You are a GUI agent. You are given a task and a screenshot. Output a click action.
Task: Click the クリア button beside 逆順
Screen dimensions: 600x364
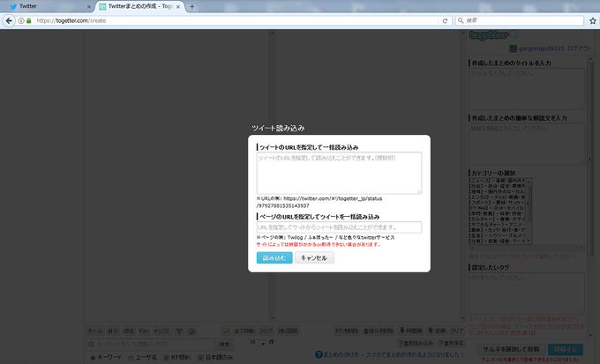point(457,331)
